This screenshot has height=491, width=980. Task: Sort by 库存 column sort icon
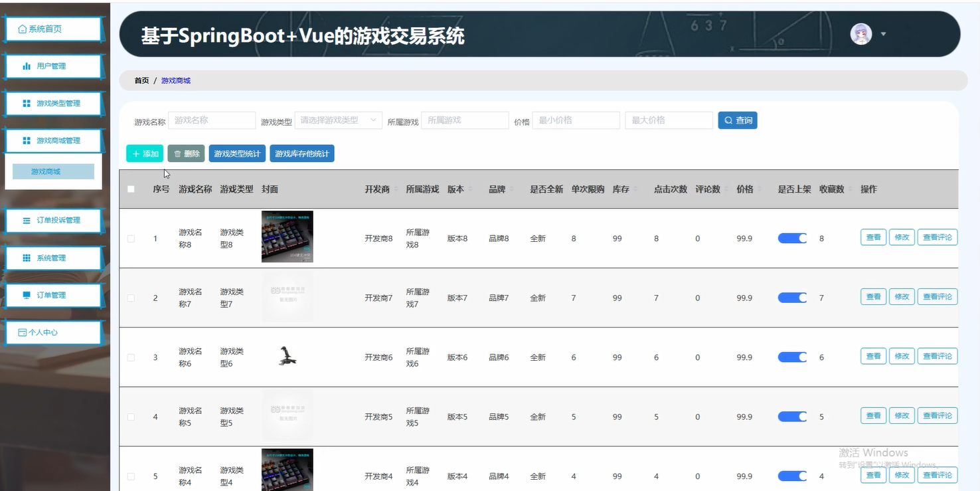point(635,189)
